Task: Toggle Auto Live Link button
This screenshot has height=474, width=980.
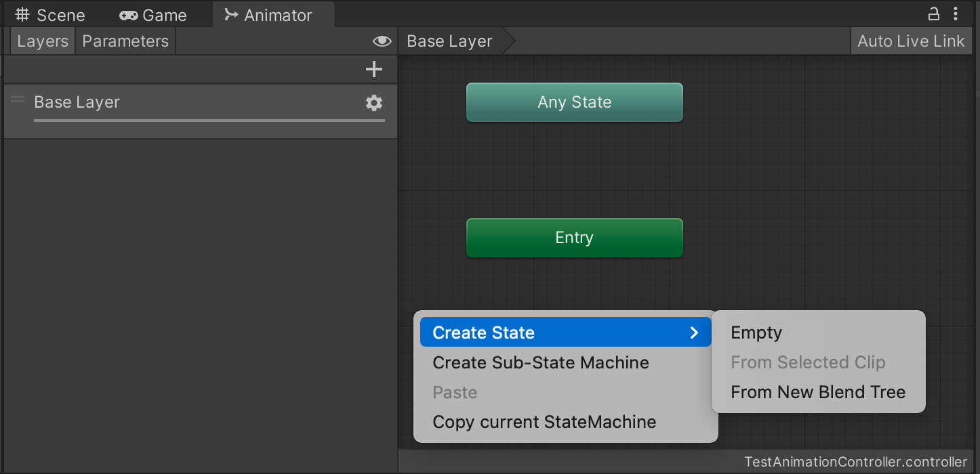Action: tap(910, 41)
